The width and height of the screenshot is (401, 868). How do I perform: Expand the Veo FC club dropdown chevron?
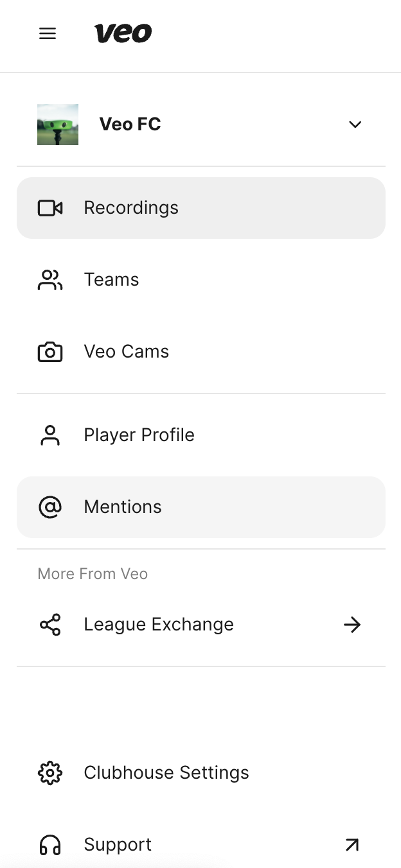coord(355,125)
